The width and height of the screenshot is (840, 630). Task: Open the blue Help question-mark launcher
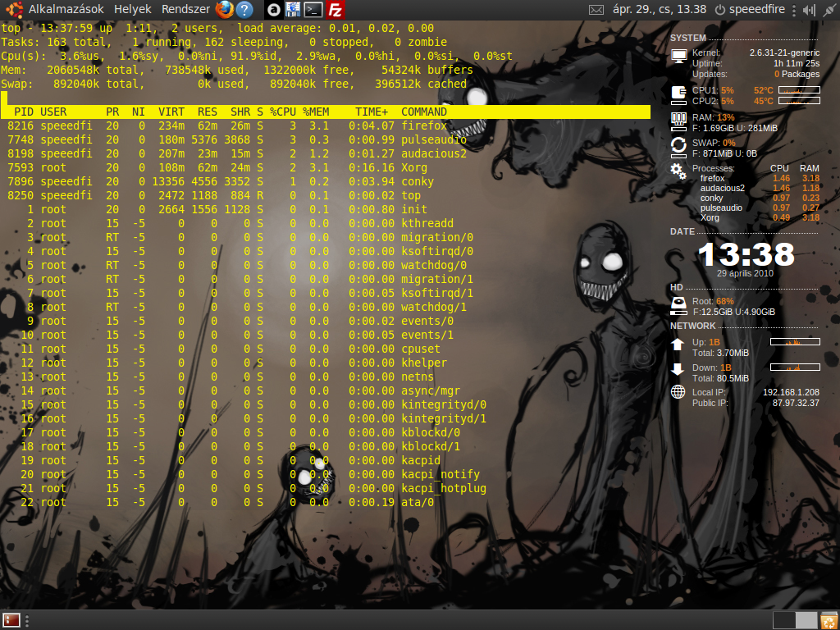coord(244,9)
